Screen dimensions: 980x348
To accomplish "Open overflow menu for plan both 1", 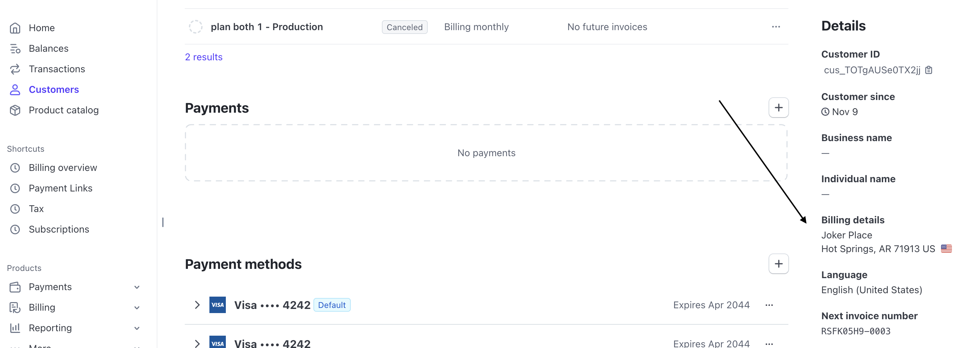I will point(776,27).
